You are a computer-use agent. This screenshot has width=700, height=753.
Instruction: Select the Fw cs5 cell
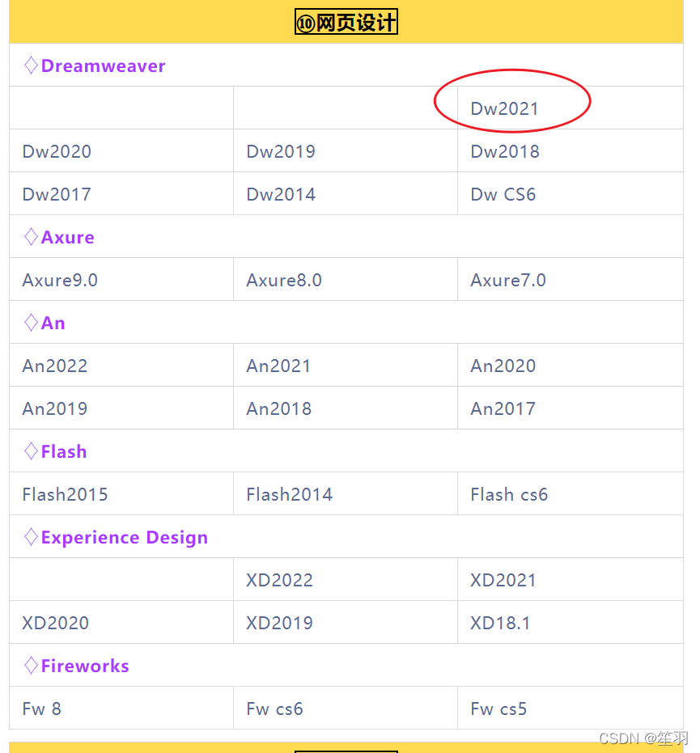498,709
